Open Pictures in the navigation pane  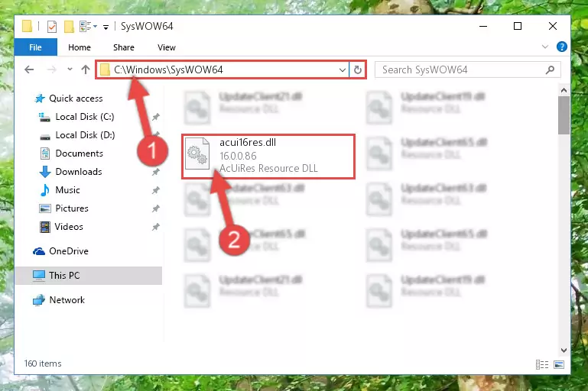(x=72, y=208)
